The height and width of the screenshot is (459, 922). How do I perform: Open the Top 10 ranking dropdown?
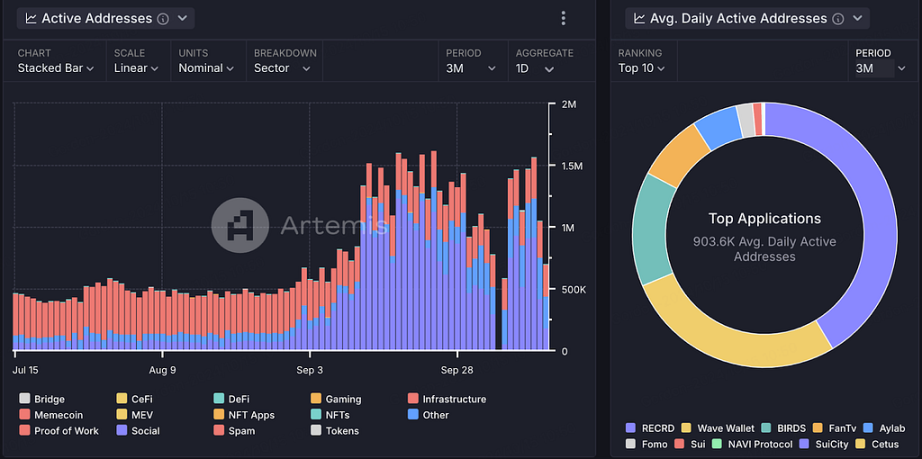(x=642, y=68)
